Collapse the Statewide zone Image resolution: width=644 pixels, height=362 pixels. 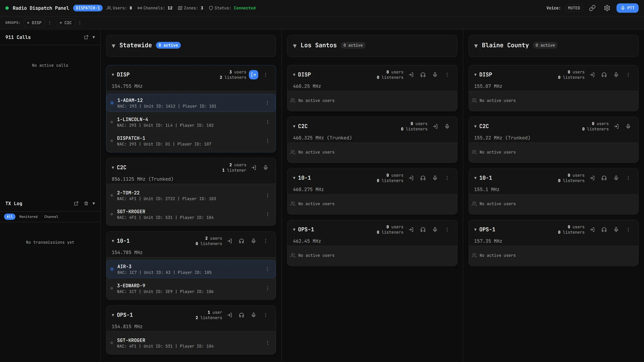pos(114,46)
